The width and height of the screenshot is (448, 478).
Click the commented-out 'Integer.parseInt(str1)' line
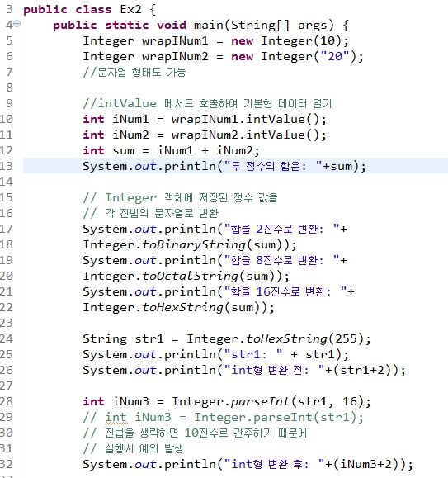coord(224,418)
